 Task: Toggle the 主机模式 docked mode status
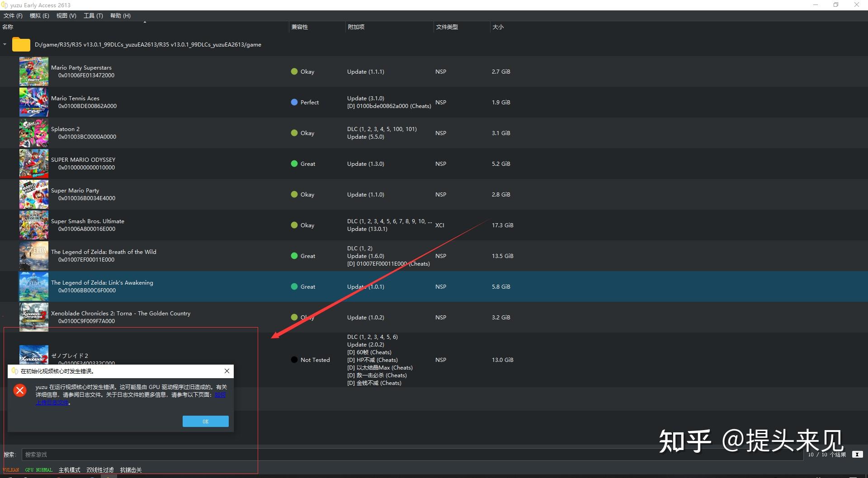point(70,470)
